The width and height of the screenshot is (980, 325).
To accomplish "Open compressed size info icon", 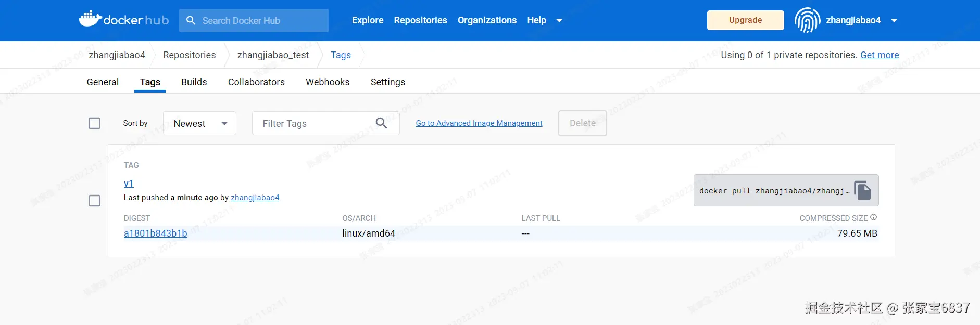I will (x=874, y=217).
